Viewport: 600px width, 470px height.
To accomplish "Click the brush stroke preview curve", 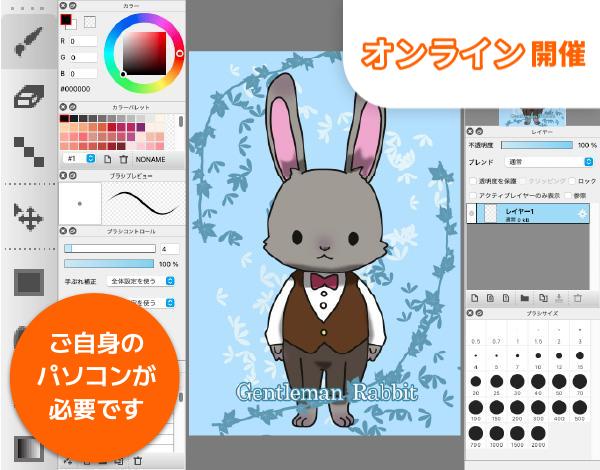I will [142, 203].
